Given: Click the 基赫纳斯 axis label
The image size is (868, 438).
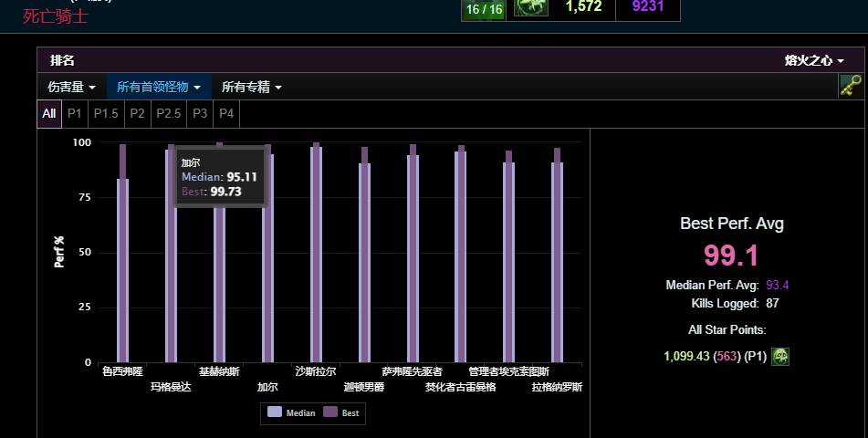Looking at the screenshot, I should (219, 371).
